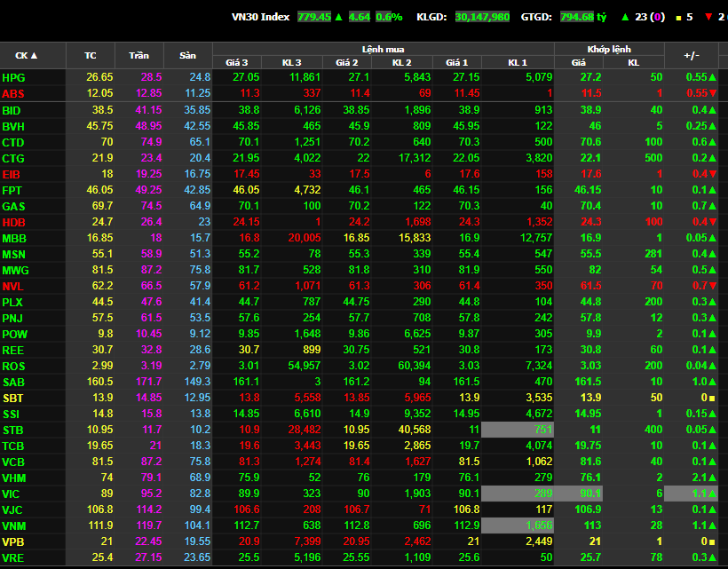This screenshot has height=569, width=728.
Task: Open the NVL ticker symbol
Action: pyautogui.click(x=12, y=287)
